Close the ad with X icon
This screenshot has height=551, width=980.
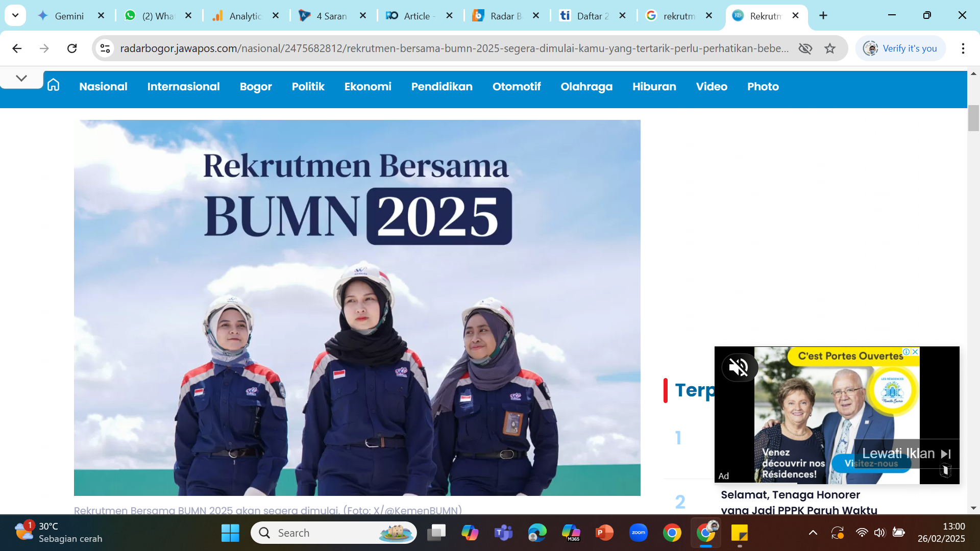pyautogui.click(x=915, y=352)
